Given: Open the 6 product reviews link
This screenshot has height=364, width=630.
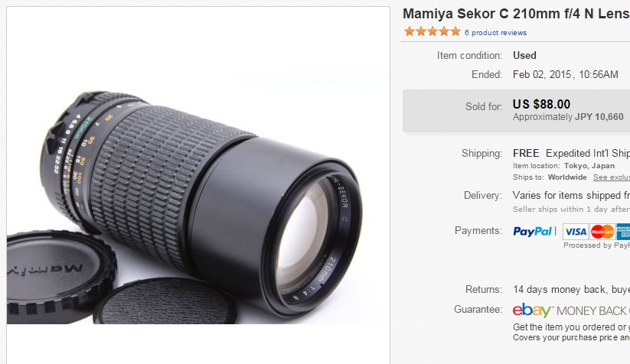Looking at the screenshot, I should (495, 33).
